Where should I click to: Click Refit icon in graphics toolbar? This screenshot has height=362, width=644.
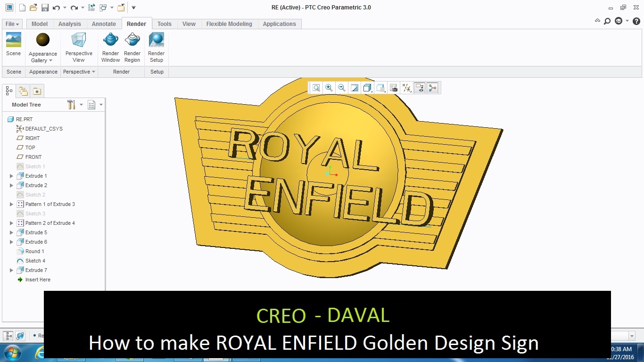pos(316,88)
